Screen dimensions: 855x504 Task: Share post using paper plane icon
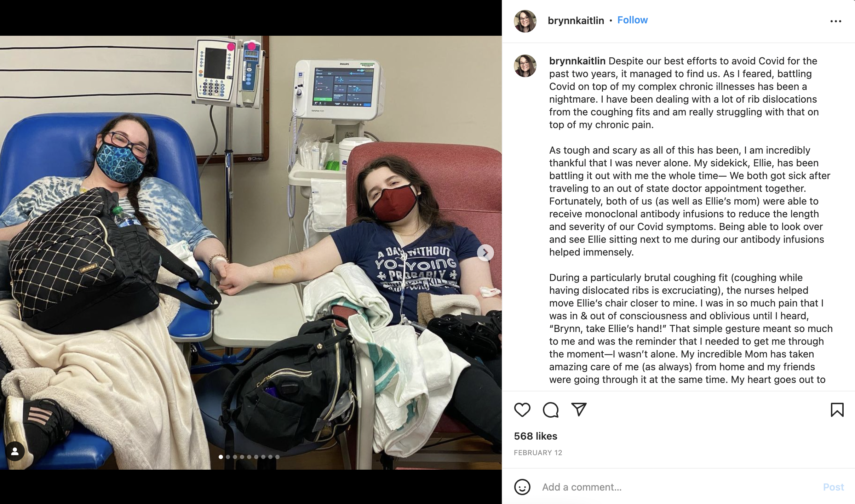point(579,409)
